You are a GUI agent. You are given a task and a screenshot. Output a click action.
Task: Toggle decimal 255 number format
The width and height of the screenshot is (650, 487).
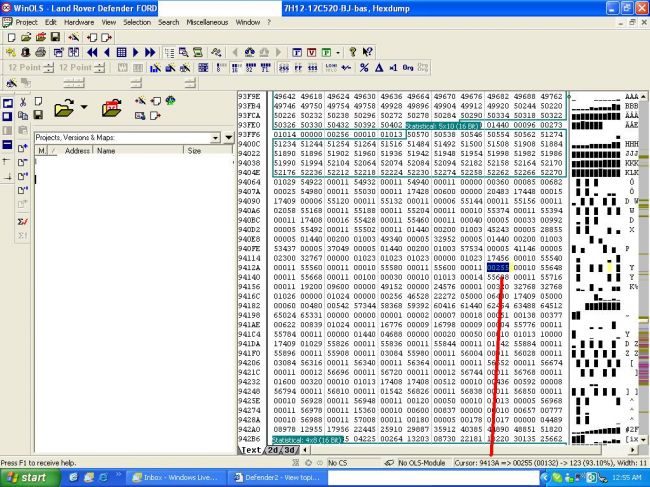(284, 68)
